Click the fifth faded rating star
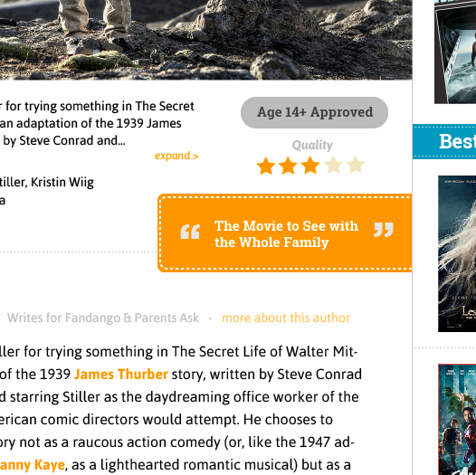Screen dimensions: 476x475 [355, 165]
